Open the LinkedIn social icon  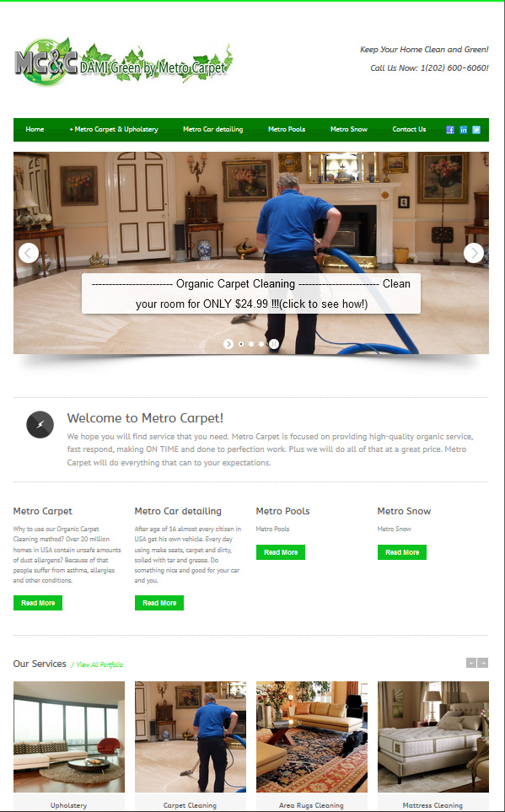pyautogui.click(x=463, y=130)
